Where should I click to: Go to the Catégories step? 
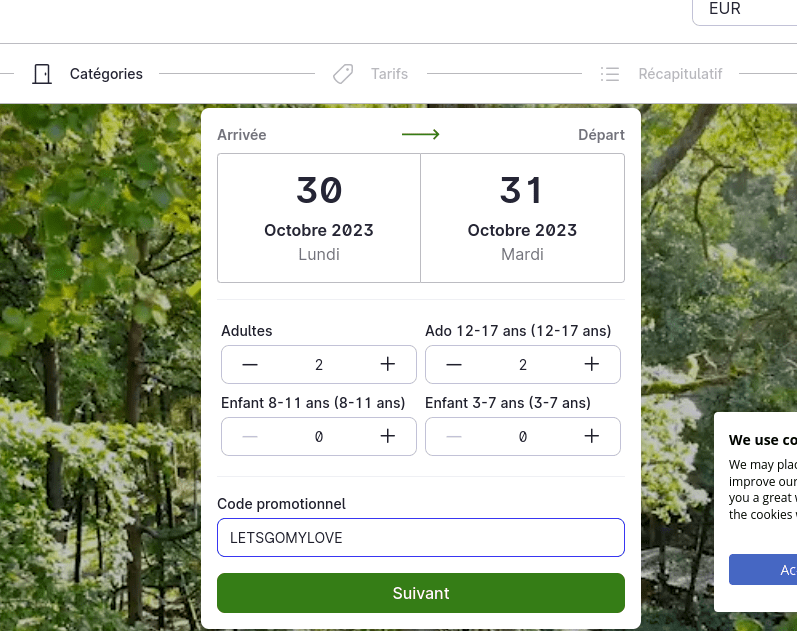coord(106,74)
